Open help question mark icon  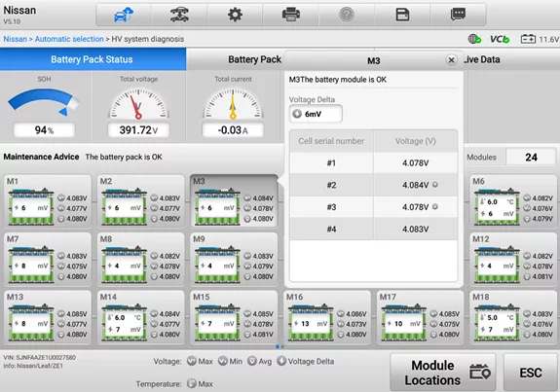point(347,15)
